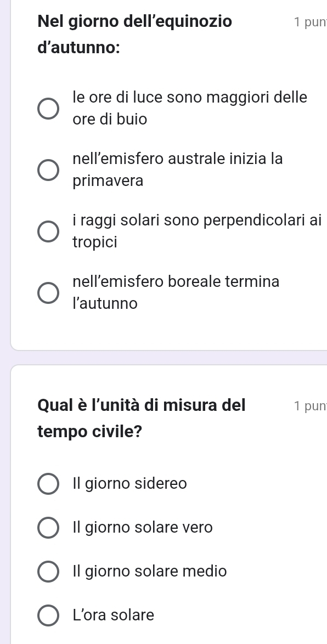
Task: Choose the 'Il giorno solare vero' radio button
Action: click(x=48, y=528)
